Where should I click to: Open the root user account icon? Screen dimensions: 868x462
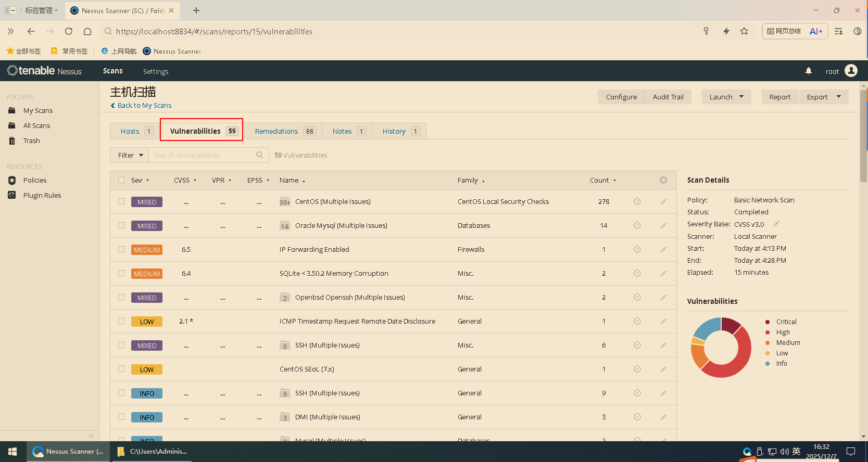pos(851,71)
